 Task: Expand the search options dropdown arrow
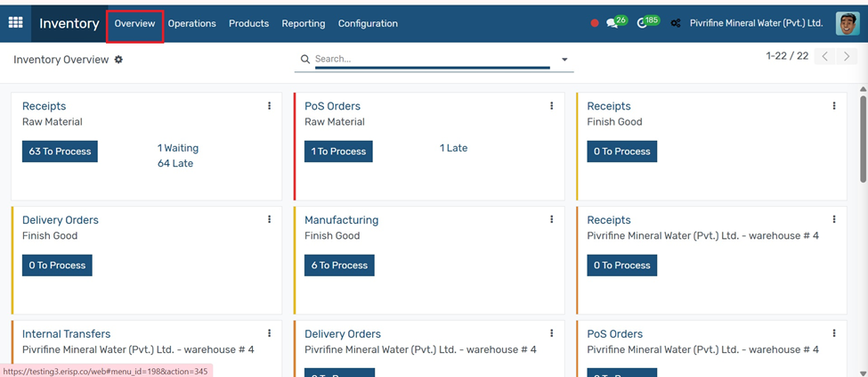pos(564,60)
